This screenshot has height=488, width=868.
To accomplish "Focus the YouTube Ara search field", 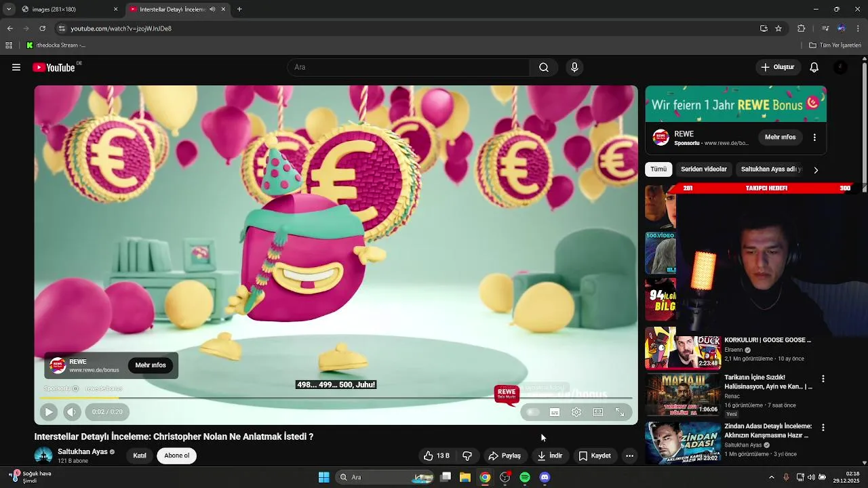I will (x=409, y=67).
